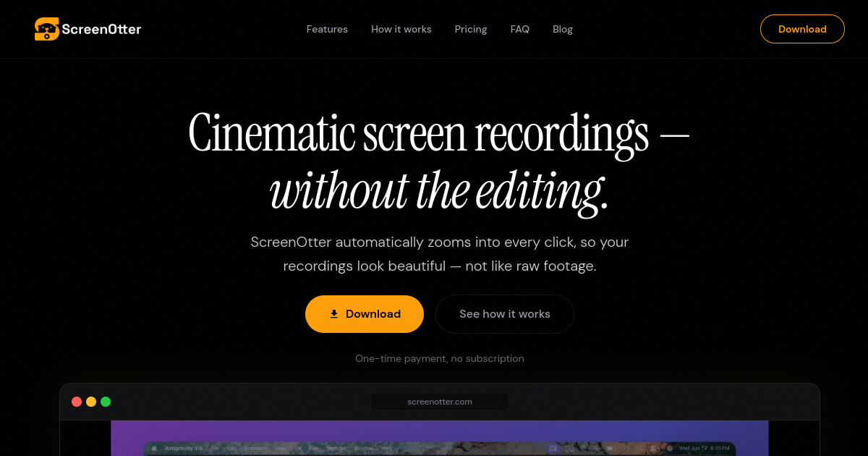This screenshot has height=456, width=868.
Task: Click the "One-time payment, no subscription" note
Action: 440,358
